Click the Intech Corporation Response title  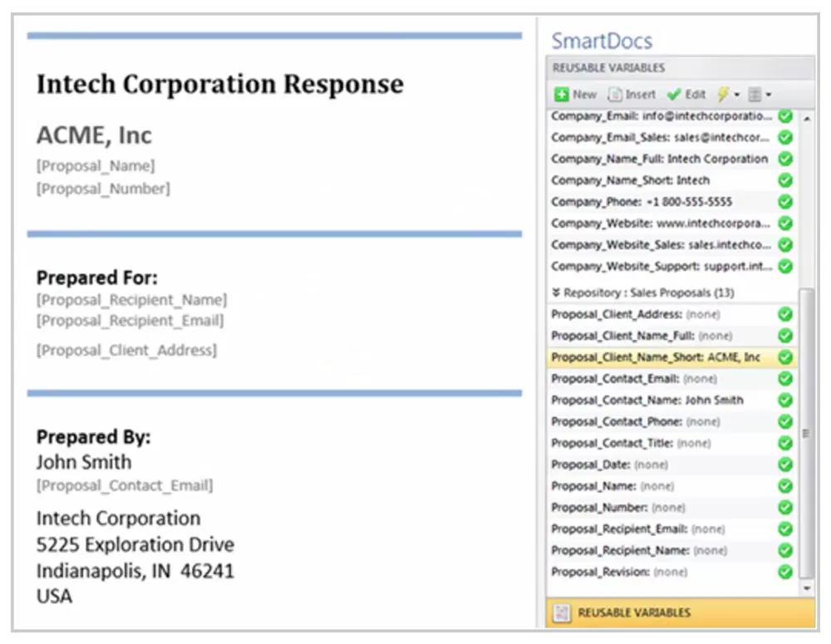[x=220, y=84]
